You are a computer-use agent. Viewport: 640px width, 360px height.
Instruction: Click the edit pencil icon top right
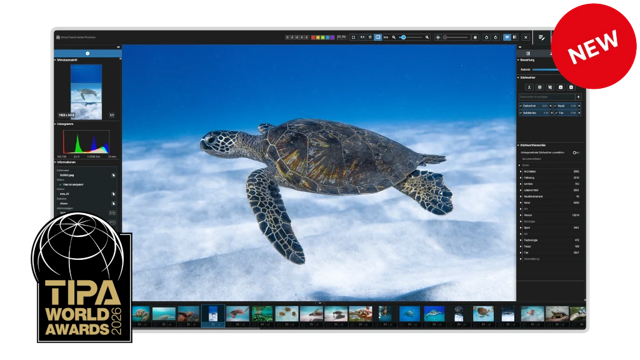click(x=542, y=38)
